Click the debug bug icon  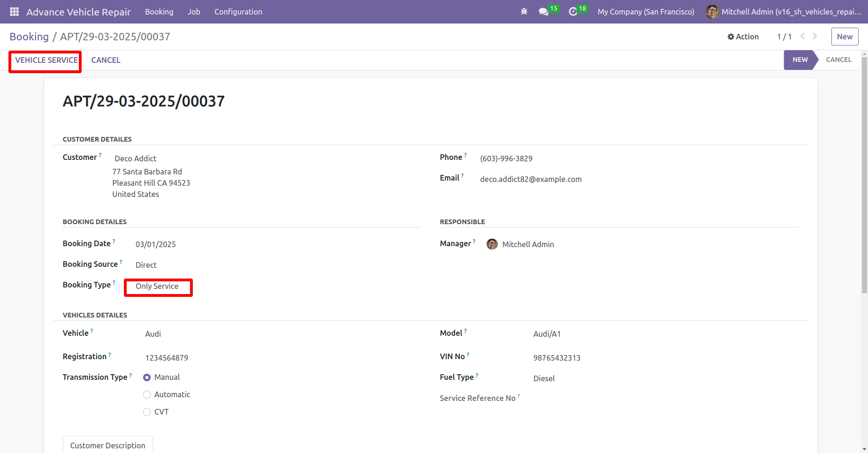[524, 12]
